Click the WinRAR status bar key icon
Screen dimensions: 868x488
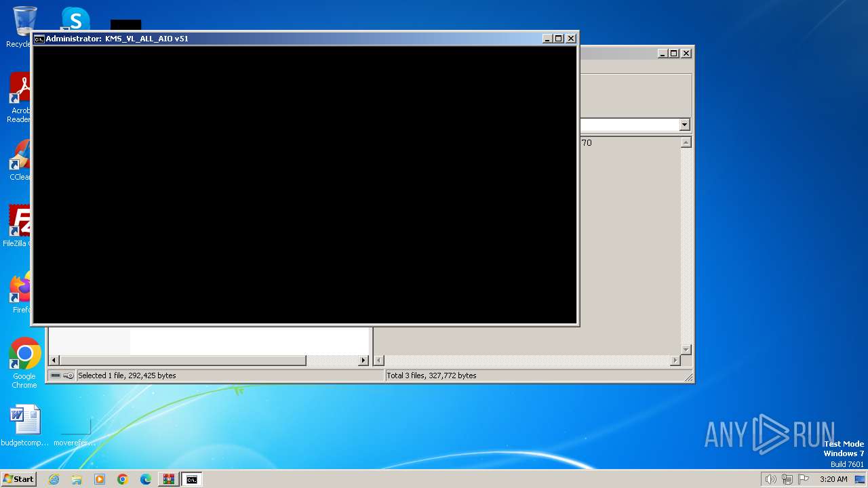68,375
